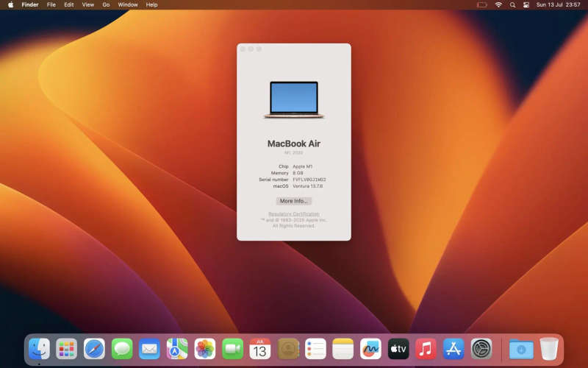Click the serial number value
Screen dimensions: 588x368
tap(309, 180)
